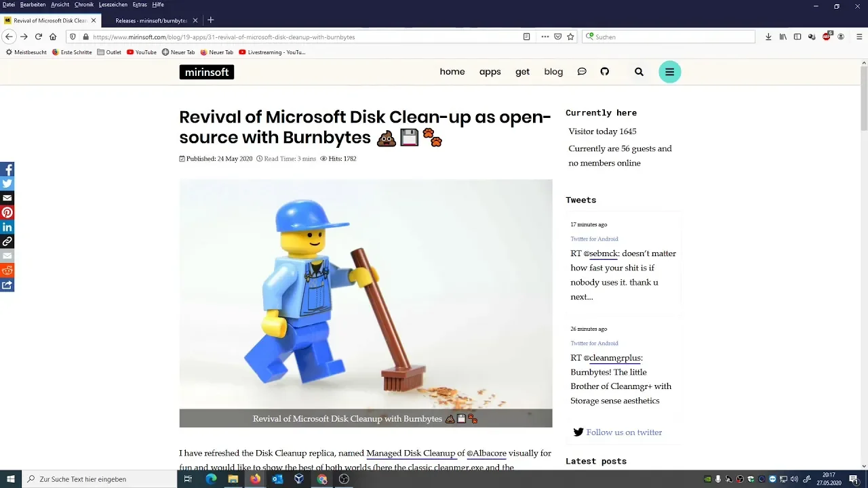Toggle the Firefox sidebar view

click(797, 37)
